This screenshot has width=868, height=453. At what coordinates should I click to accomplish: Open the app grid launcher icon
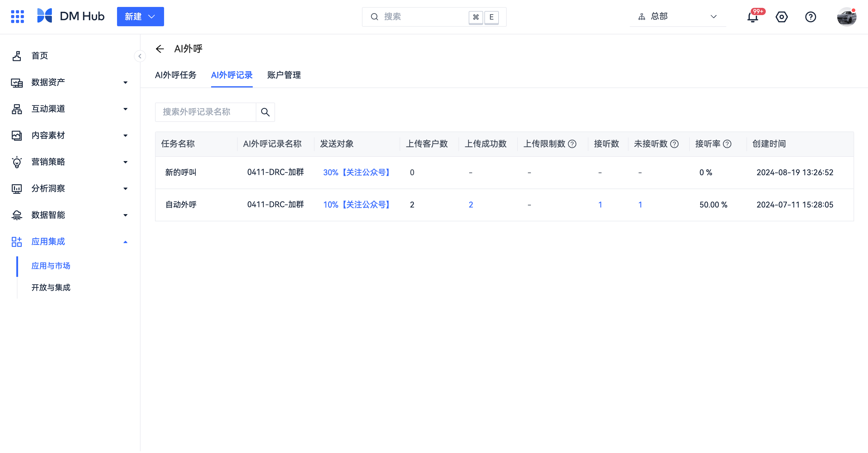pyautogui.click(x=17, y=17)
